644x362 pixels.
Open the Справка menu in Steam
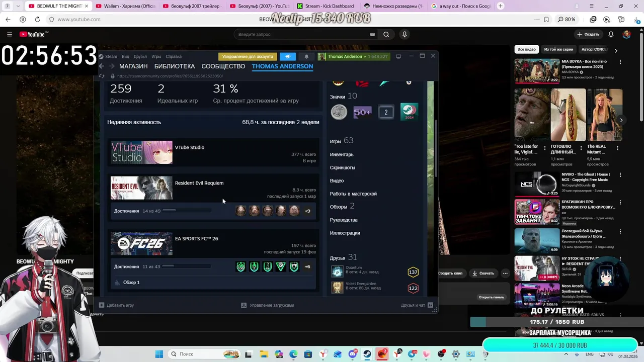174,56
